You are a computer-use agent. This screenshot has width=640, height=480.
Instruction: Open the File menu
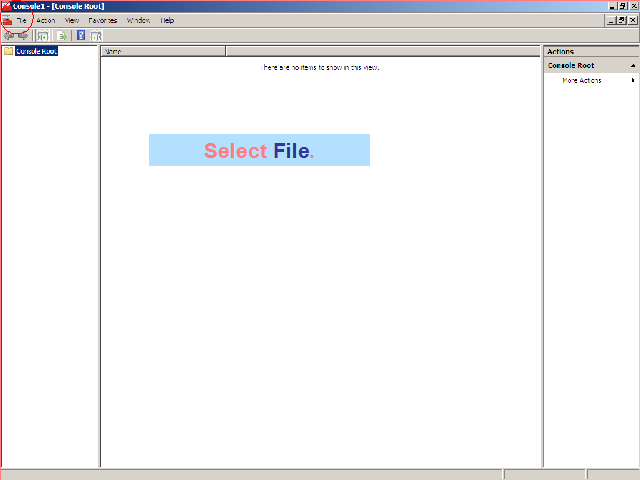[21, 20]
